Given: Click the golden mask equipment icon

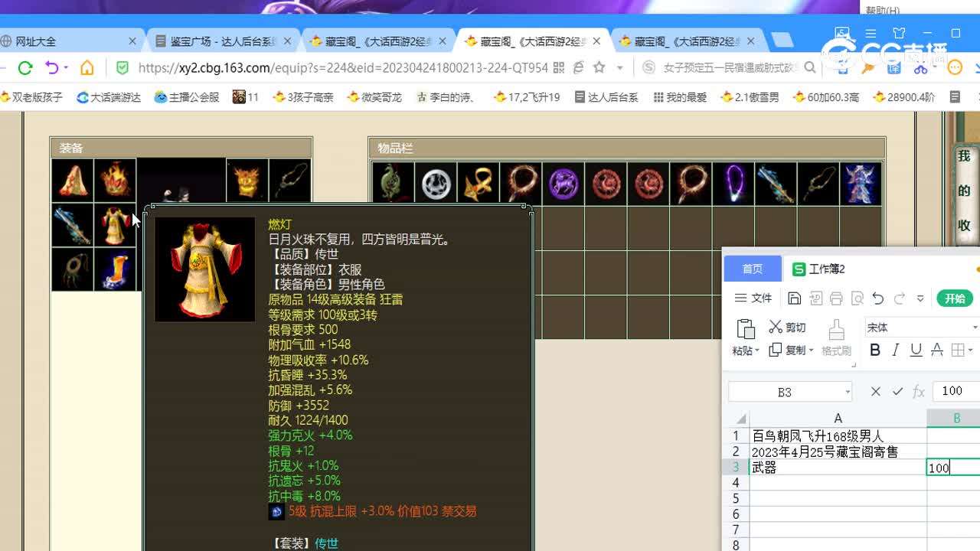Looking at the screenshot, I should click(247, 181).
